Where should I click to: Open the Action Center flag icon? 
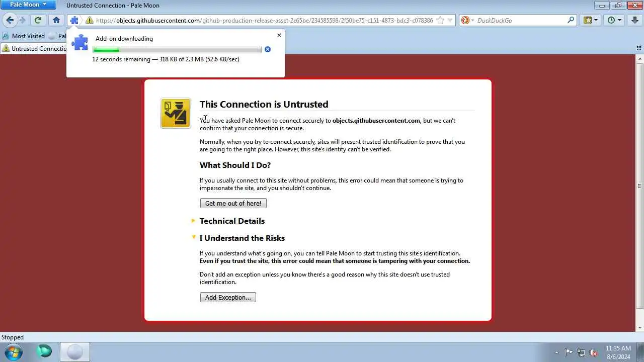pyautogui.click(x=569, y=352)
